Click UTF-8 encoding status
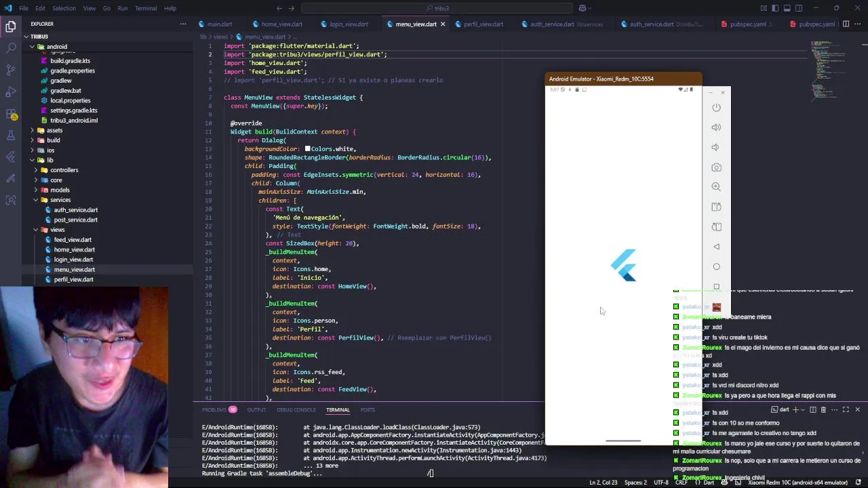The width and height of the screenshot is (868, 488). [x=661, y=483]
